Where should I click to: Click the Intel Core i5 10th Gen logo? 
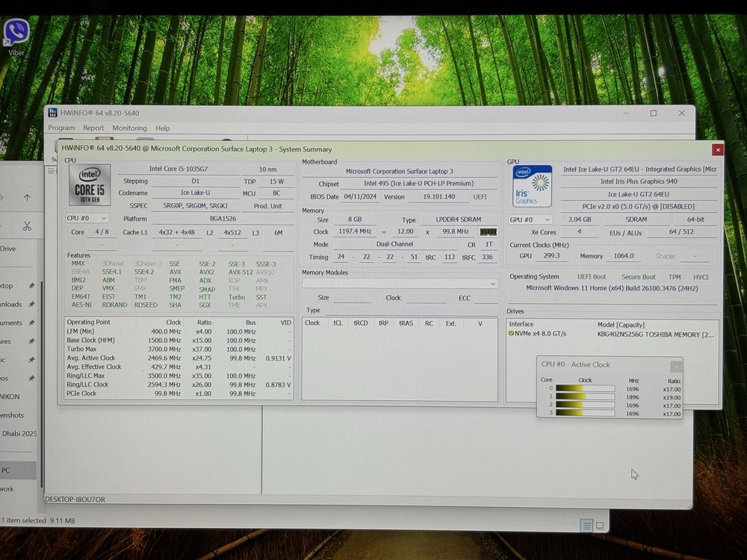pos(90,184)
